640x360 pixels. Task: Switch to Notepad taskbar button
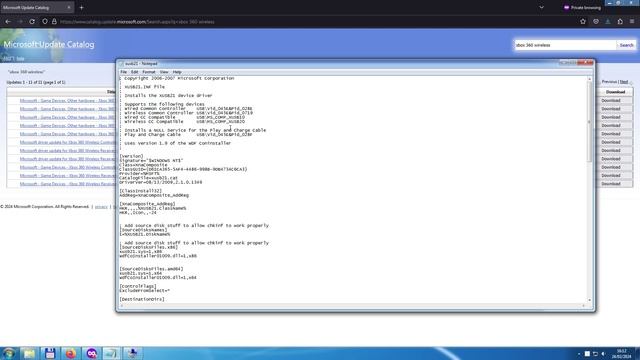tap(112, 353)
